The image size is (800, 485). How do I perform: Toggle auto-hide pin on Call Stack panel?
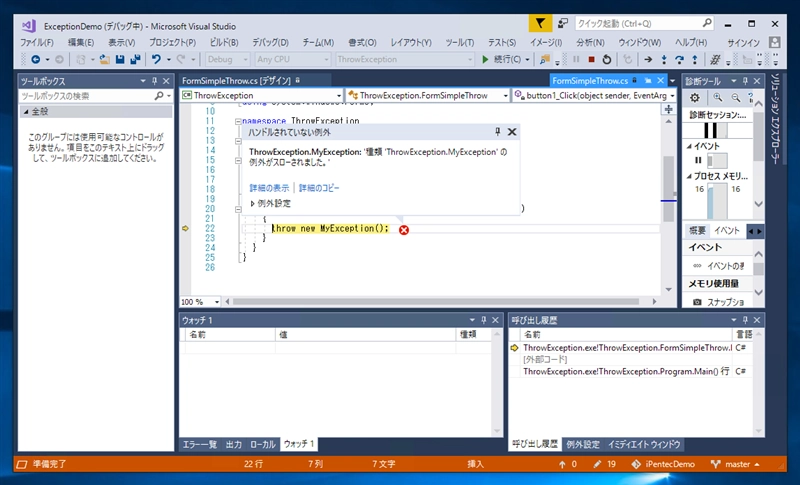pos(745,320)
